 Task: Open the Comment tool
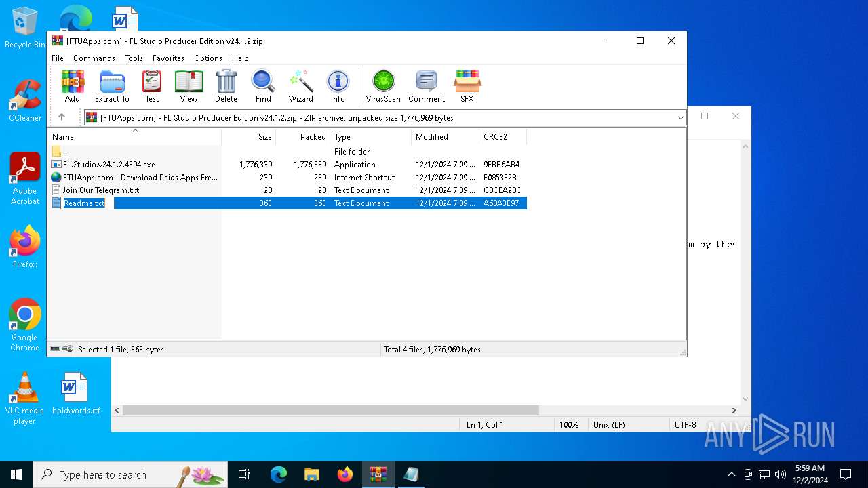click(427, 86)
